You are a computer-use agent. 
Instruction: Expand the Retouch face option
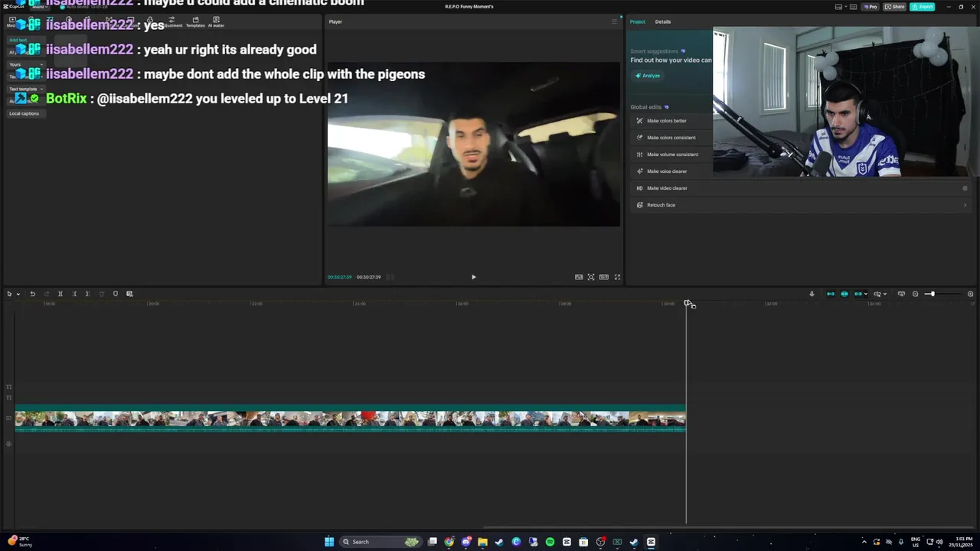[x=965, y=205]
